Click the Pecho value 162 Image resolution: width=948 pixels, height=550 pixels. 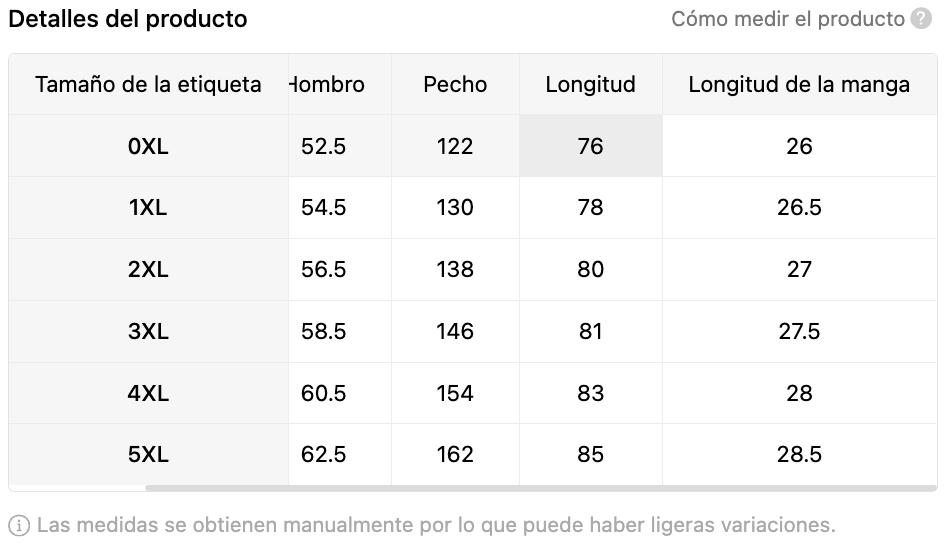point(455,455)
